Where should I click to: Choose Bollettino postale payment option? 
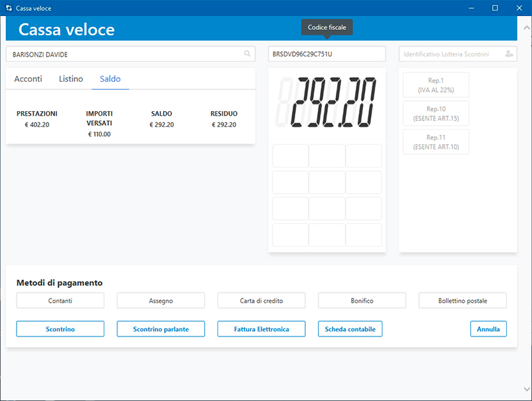[462, 301]
